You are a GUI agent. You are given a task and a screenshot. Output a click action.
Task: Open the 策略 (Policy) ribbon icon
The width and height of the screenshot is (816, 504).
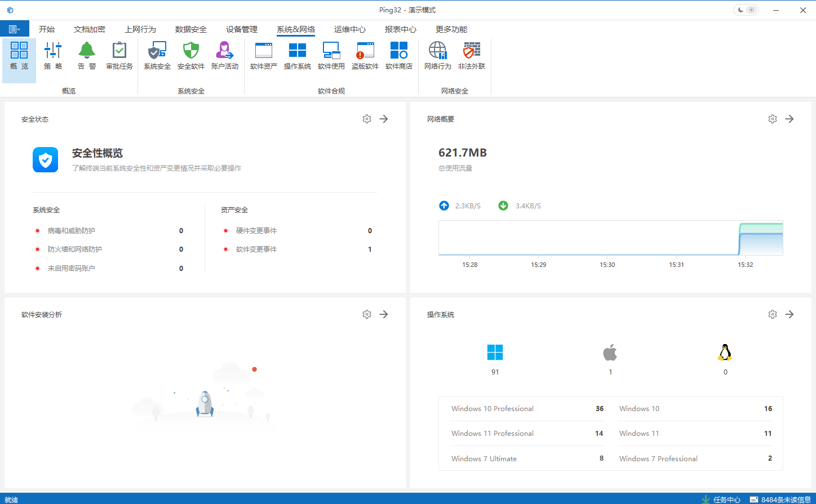click(53, 56)
